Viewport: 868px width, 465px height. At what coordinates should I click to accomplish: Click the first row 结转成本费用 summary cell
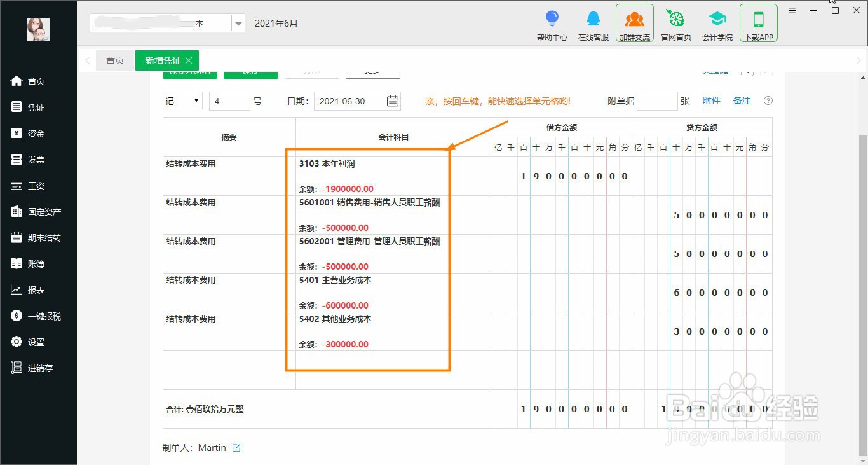229,176
